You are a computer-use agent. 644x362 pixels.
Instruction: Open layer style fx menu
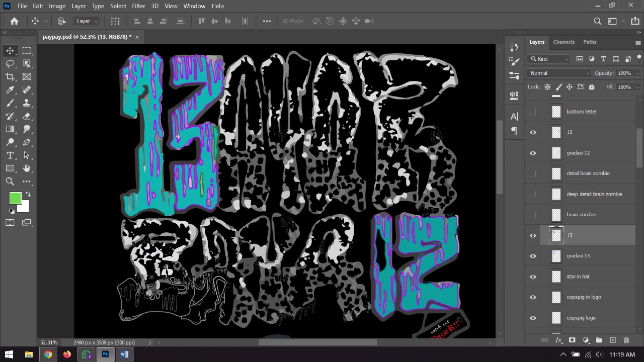(558, 340)
